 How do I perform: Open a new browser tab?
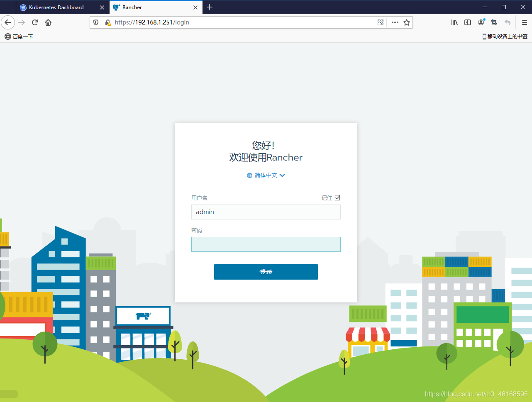pos(210,7)
